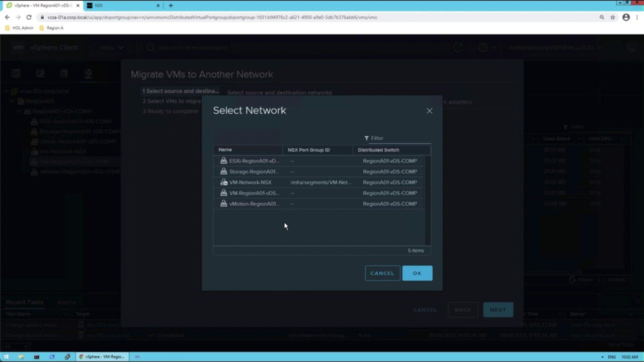The height and width of the screenshot is (362, 644).
Task: Open the fifth pinned taskbar app
Action: pos(67,357)
